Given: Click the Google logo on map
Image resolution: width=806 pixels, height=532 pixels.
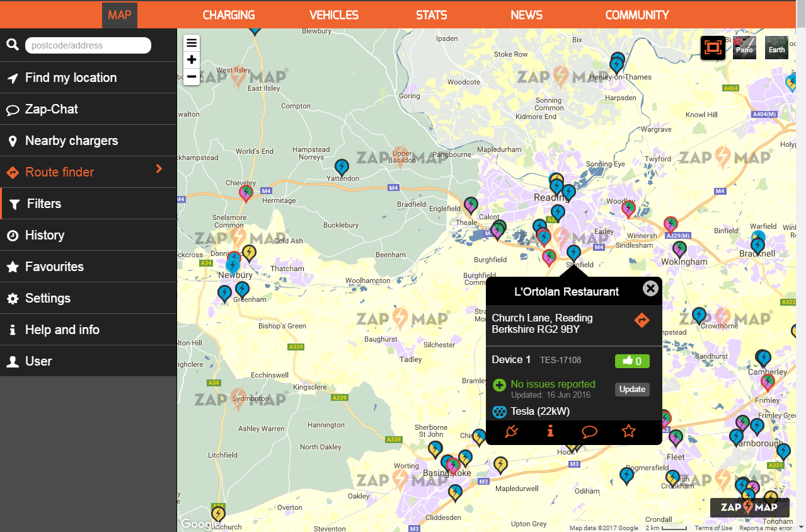Looking at the screenshot, I should tap(200, 524).
